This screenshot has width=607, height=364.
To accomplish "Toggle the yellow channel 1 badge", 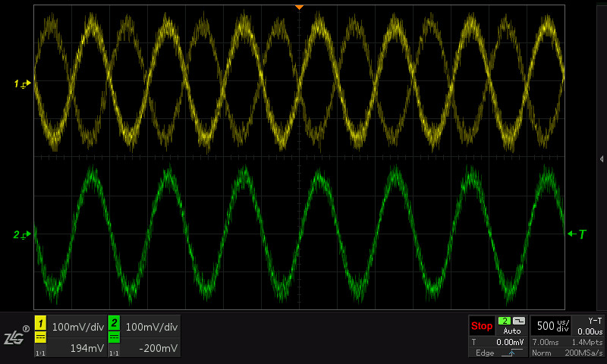I will pyautogui.click(x=41, y=322).
